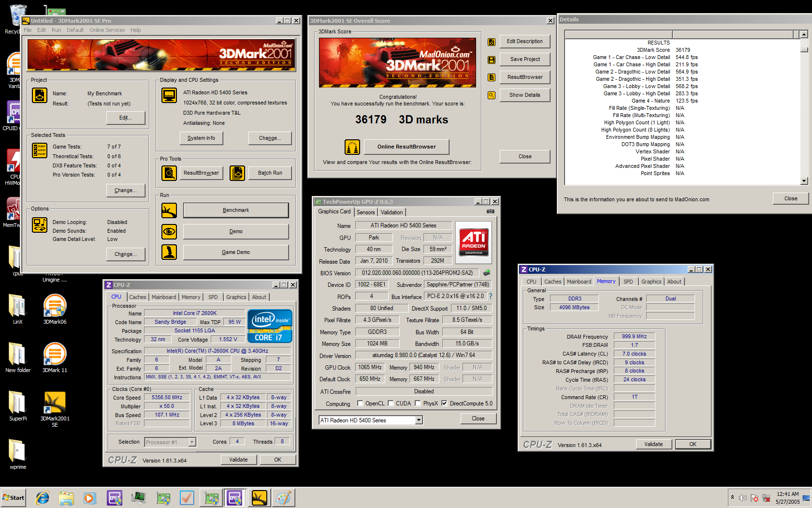This screenshot has width=812, height=508.
Task: Open the LinX desktop folder
Action: (x=18, y=309)
